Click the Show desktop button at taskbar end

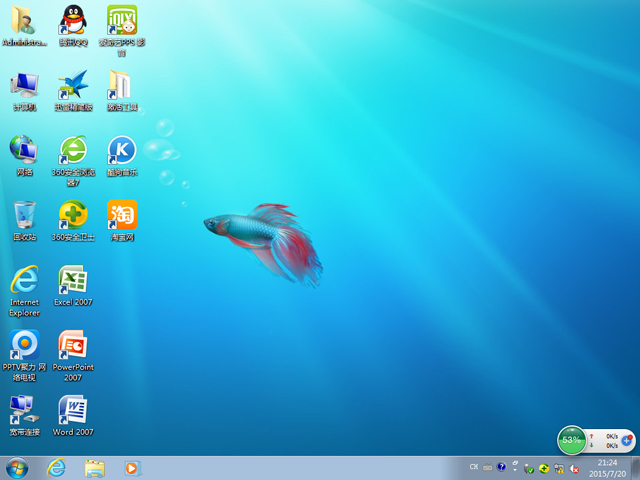pyautogui.click(x=635, y=468)
